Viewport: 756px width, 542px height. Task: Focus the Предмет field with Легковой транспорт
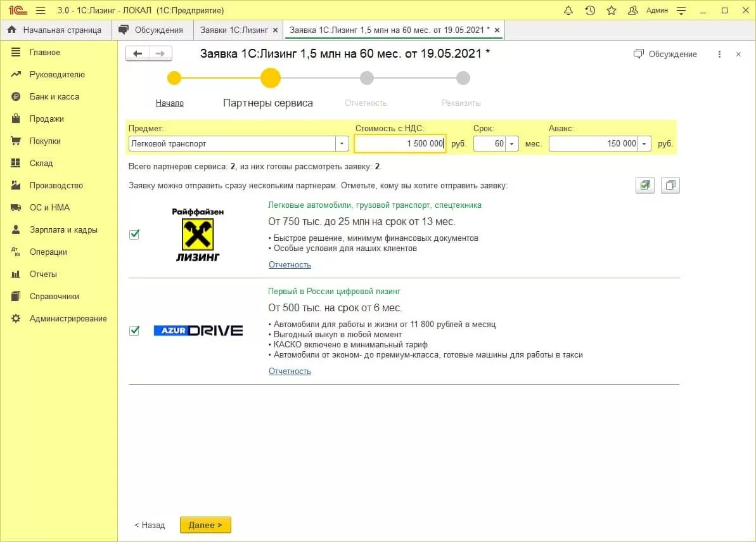pos(233,144)
